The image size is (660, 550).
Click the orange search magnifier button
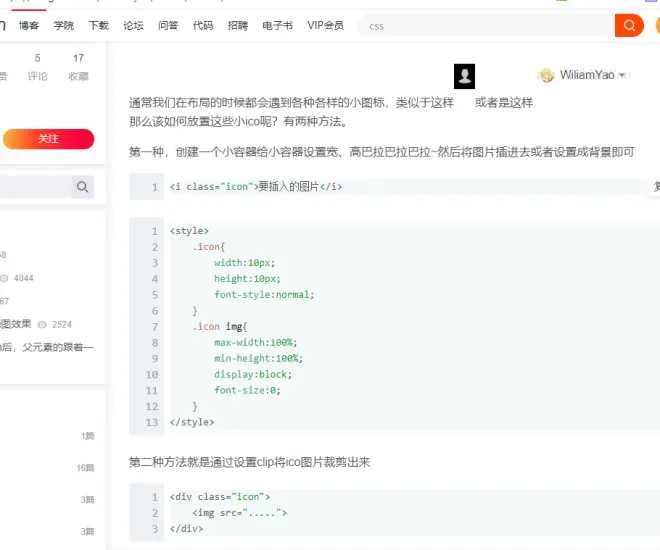[x=629, y=25]
